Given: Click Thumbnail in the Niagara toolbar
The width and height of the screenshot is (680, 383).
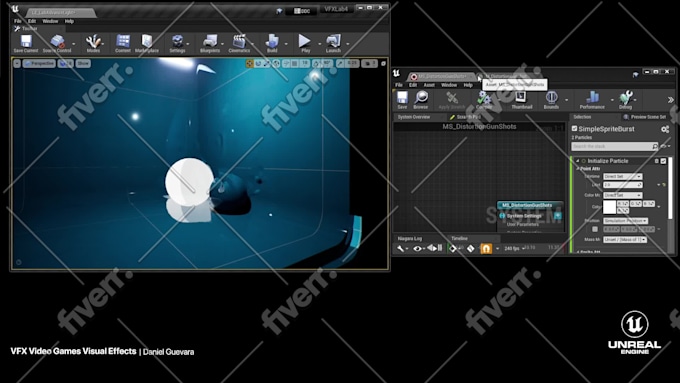Looking at the screenshot, I should (x=521, y=100).
